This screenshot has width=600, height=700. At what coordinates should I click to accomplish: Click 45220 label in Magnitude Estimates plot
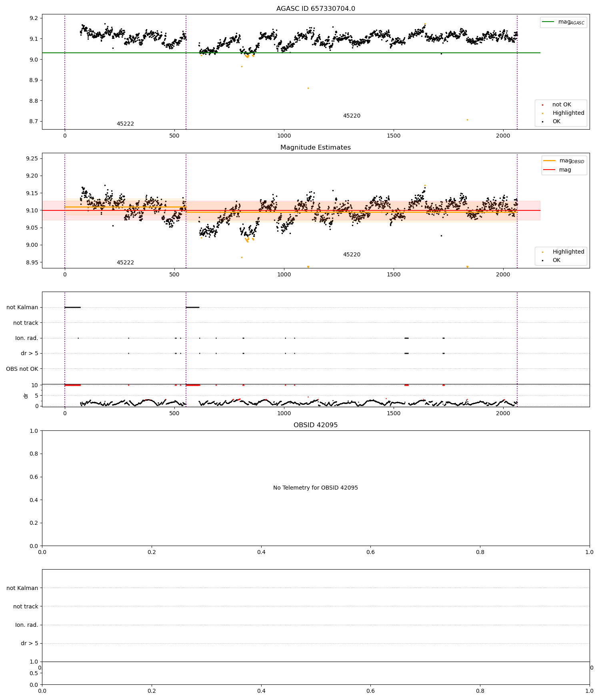(352, 255)
